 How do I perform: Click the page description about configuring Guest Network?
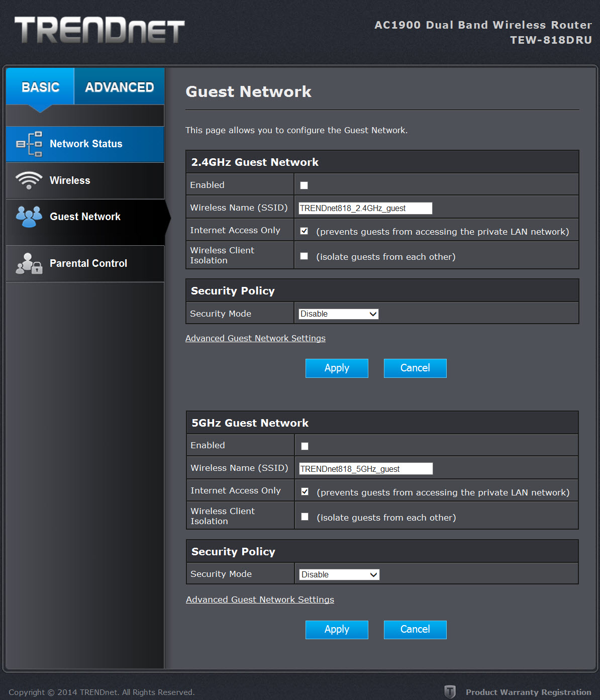click(x=296, y=130)
